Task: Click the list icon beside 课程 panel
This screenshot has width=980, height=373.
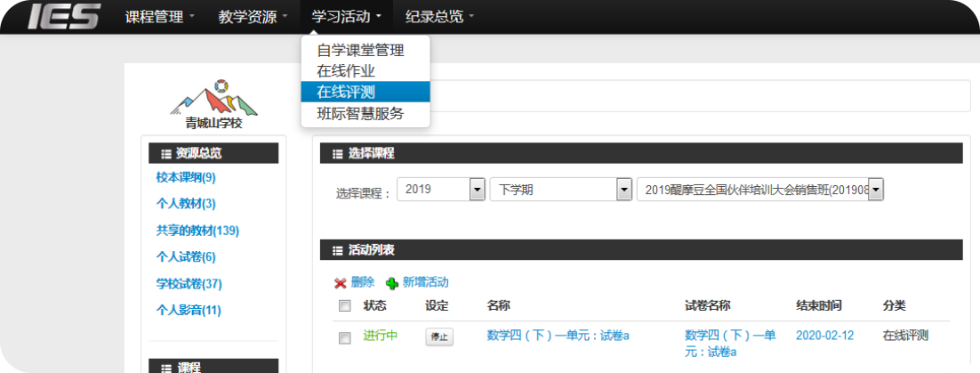Action: pos(165,368)
